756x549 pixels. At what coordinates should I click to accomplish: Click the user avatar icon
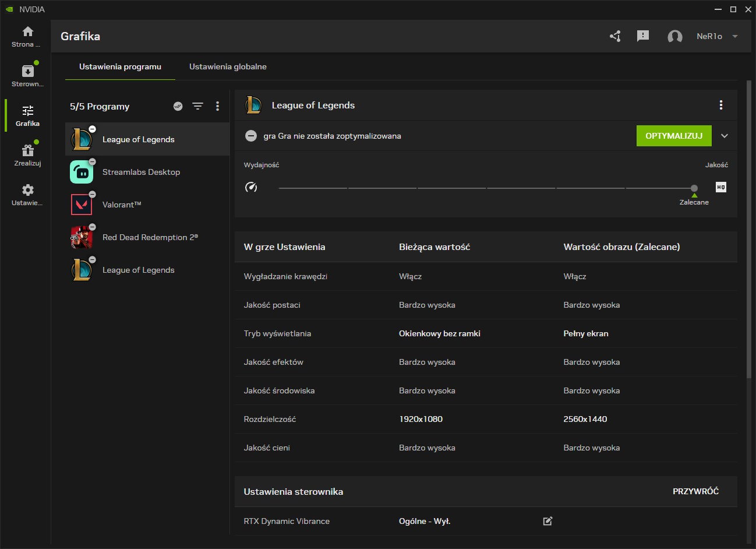click(x=674, y=37)
